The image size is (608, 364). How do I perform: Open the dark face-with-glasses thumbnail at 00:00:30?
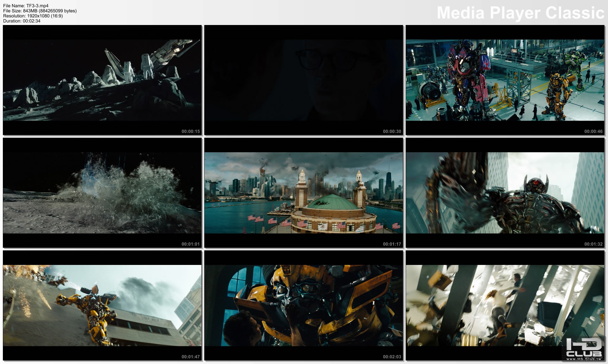304,80
